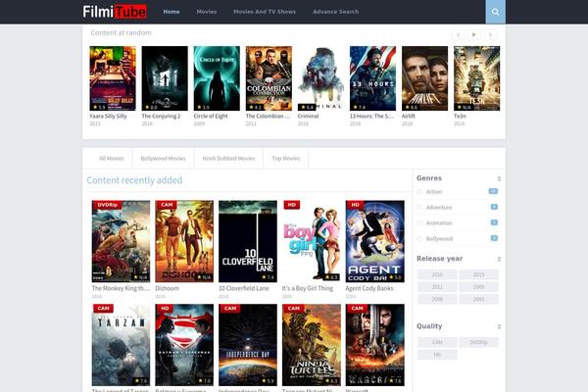Open the Independence Day poster

[x=248, y=345]
